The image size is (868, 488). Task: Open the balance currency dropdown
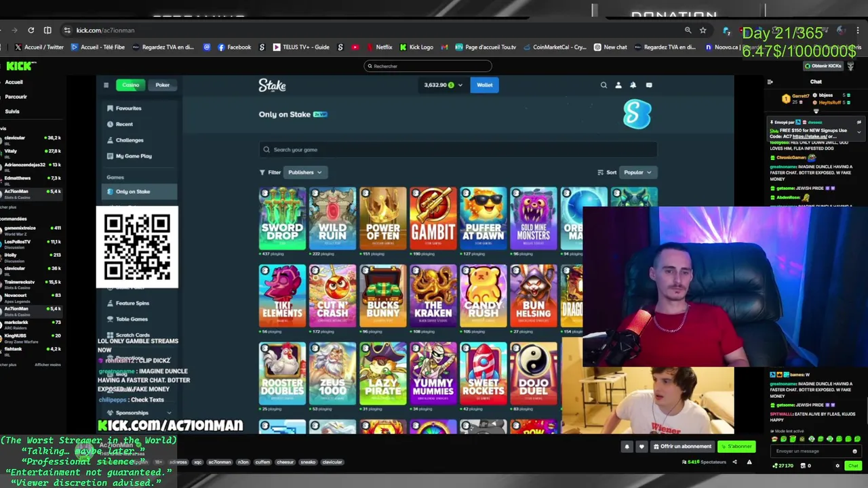pos(443,85)
